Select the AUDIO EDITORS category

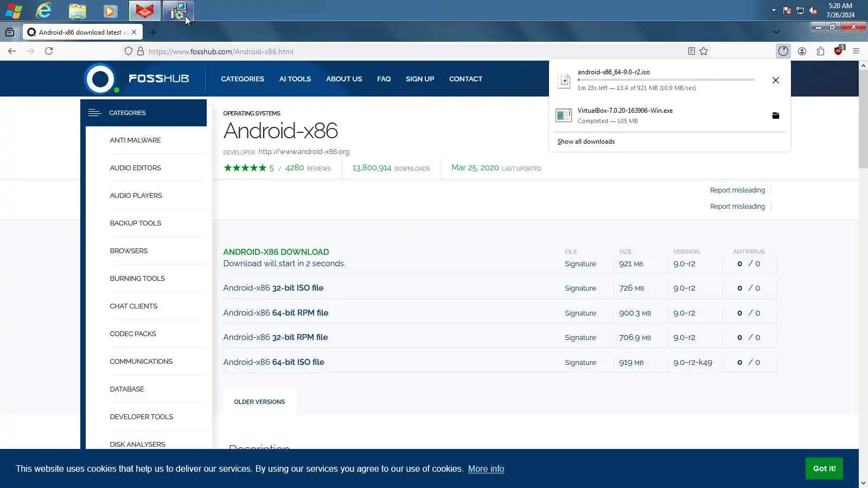135,168
